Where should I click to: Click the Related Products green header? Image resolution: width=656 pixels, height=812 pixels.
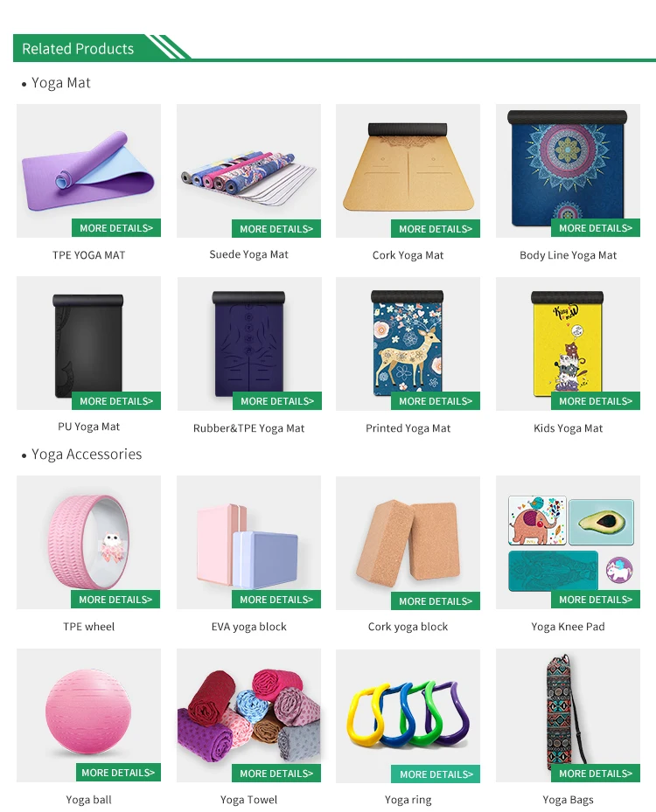point(78,48)
